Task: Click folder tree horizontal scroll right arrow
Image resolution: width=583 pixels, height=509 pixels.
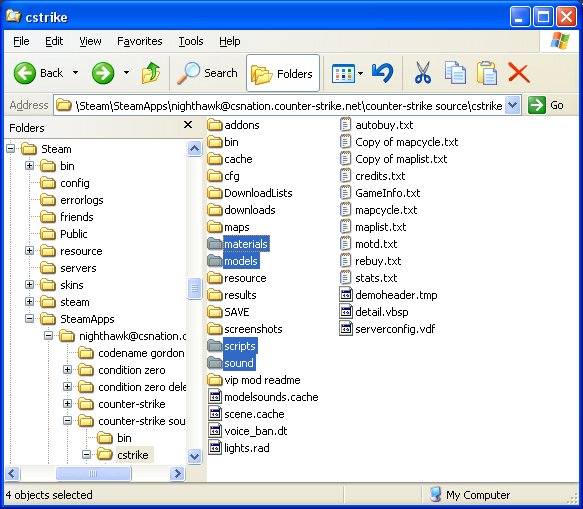Action: (177, 473)
